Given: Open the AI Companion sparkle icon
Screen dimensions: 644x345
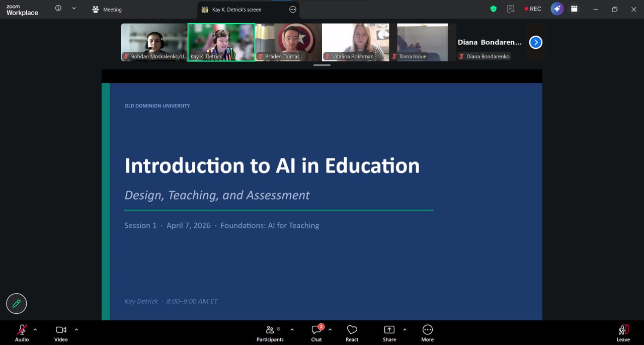Looking at the screenshot, I should point(557,9).
